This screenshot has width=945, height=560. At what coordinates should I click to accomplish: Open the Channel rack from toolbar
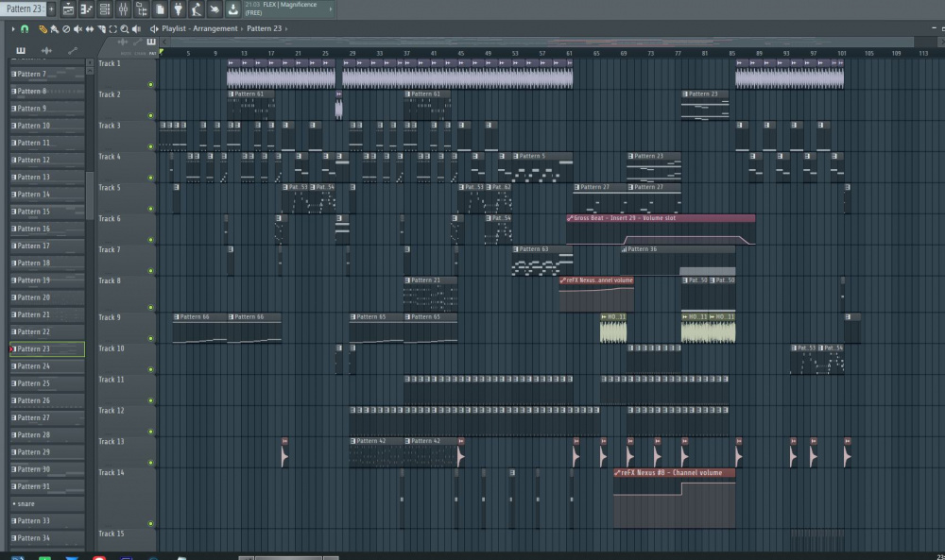(104, 9)
